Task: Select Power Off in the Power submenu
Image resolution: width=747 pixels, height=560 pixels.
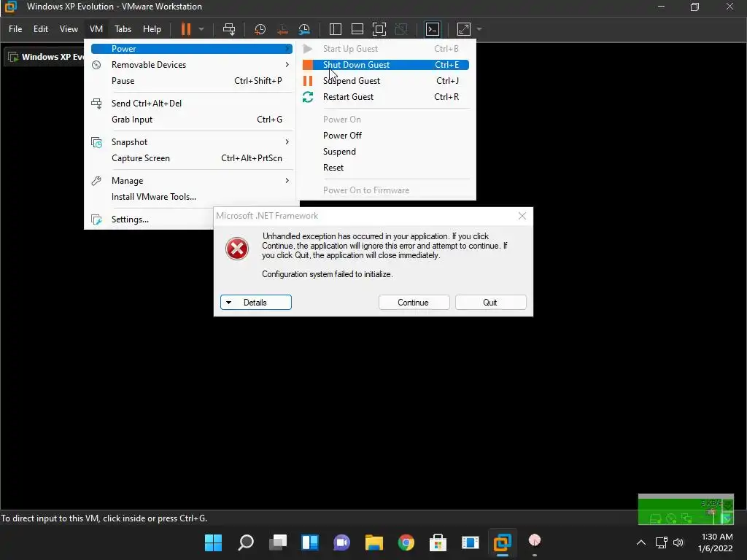Action: [385, 135]
